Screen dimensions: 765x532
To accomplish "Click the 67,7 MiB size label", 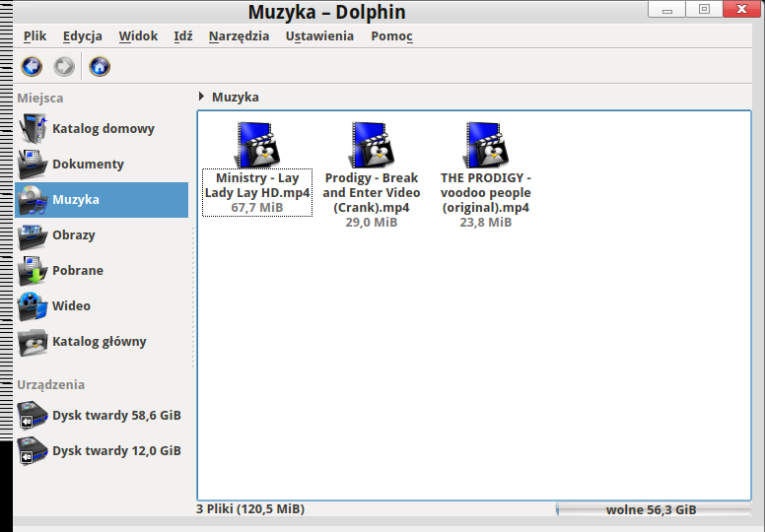I will coord(257,208).
